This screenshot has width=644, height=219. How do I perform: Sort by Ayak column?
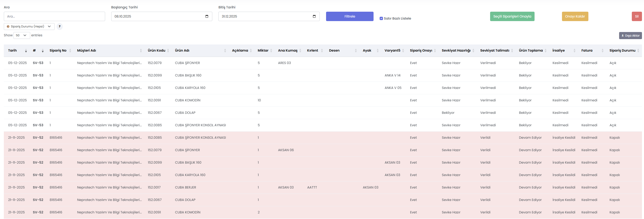(371, 51)
